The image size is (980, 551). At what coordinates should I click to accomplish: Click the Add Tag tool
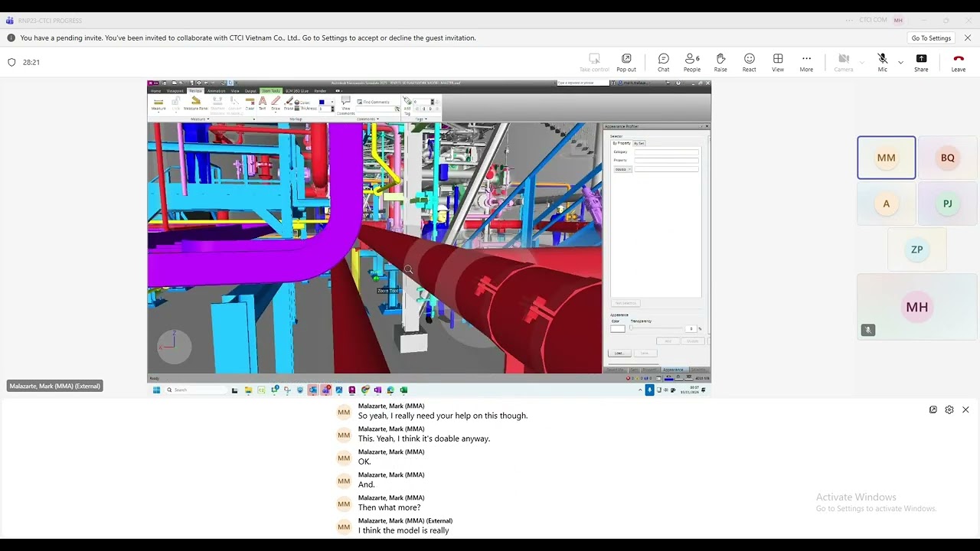tap(407, 106)
